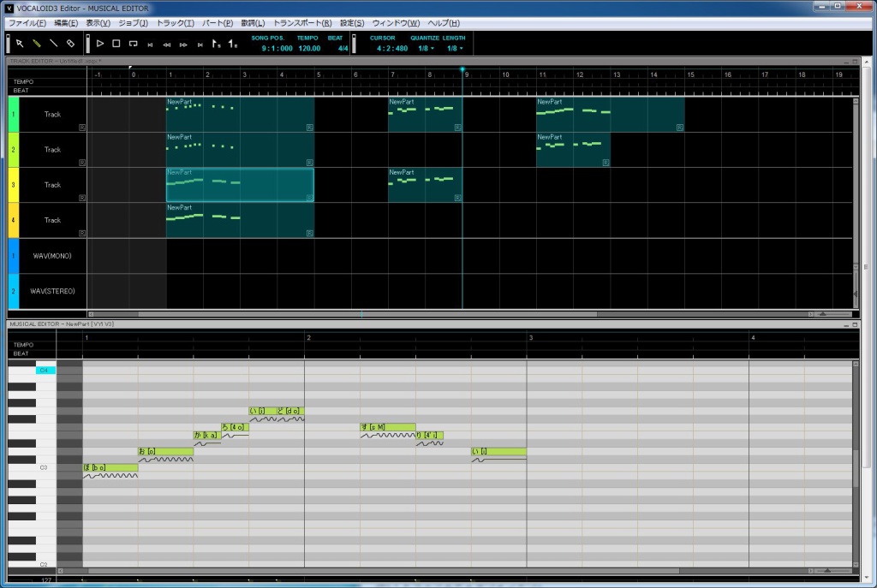Select the eraser tool

pyautogui.click(x=70, y=43)
